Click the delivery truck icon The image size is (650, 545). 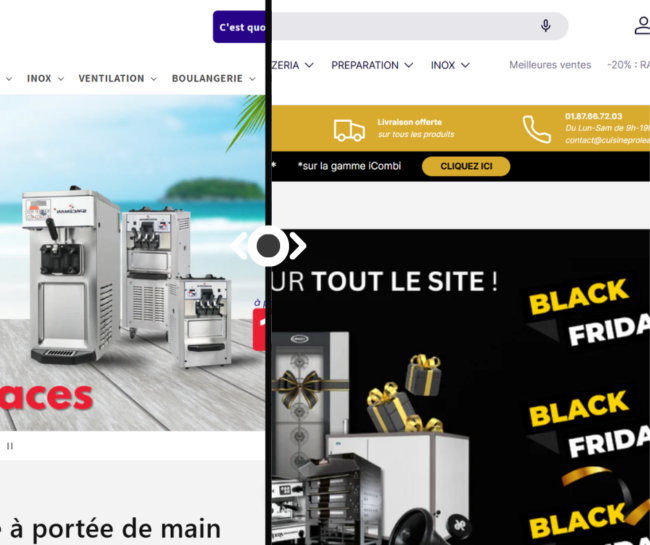pyautogui.click(x=349, y=130)
